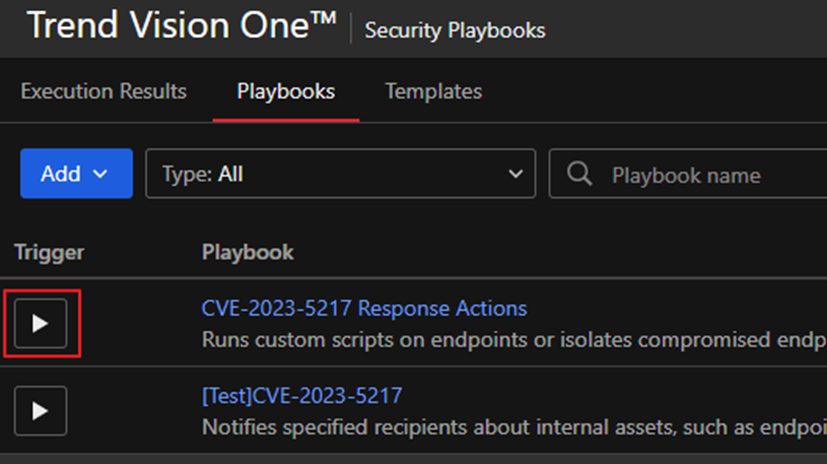The height and width of the screenshot is (464, 827).
Task: Open the Templates tab
Action: pos(433,91)
